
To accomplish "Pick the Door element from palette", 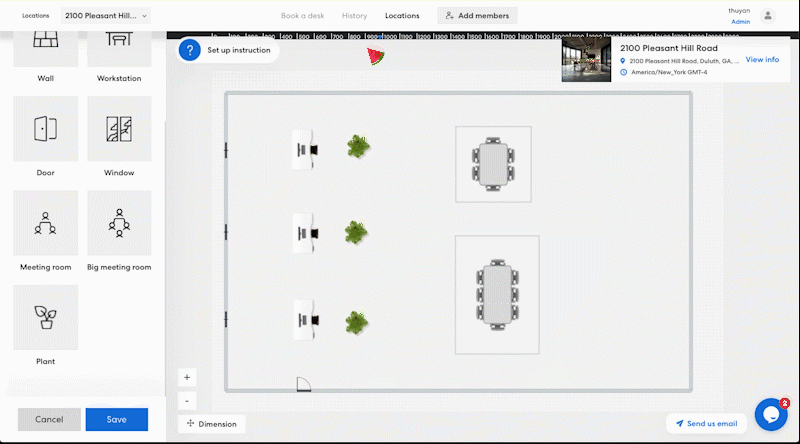I will 45,129.
